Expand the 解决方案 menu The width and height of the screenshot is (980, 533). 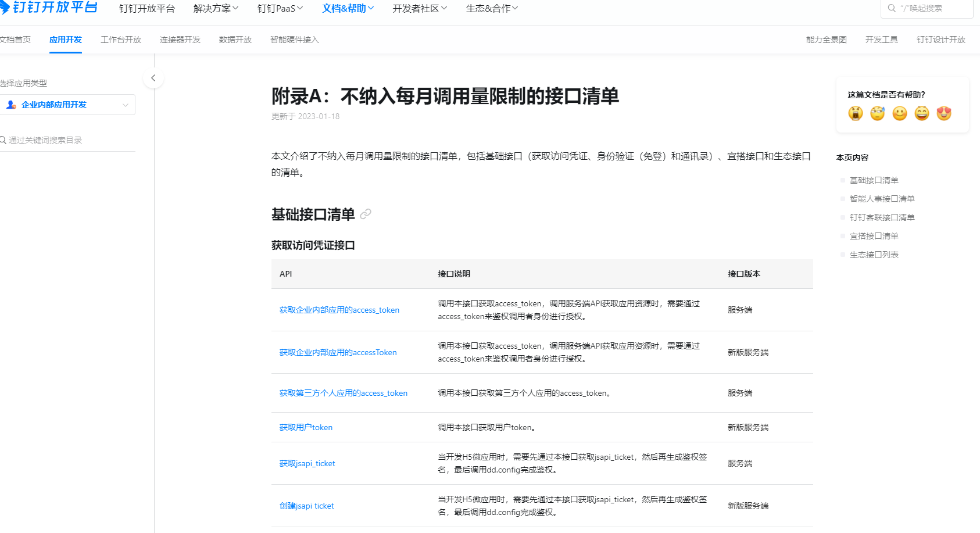(x=216, y=8)
